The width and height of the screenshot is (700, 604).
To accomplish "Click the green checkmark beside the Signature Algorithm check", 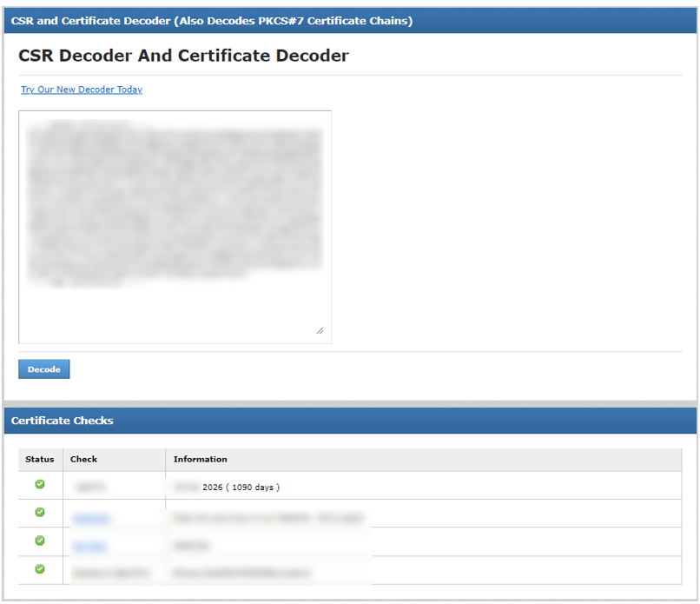I will coord(40,570).
